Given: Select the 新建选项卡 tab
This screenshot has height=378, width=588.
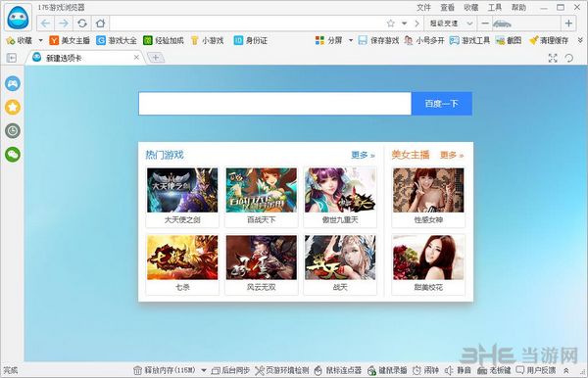Looking at the screenshot, I should (x=85, y=58).
